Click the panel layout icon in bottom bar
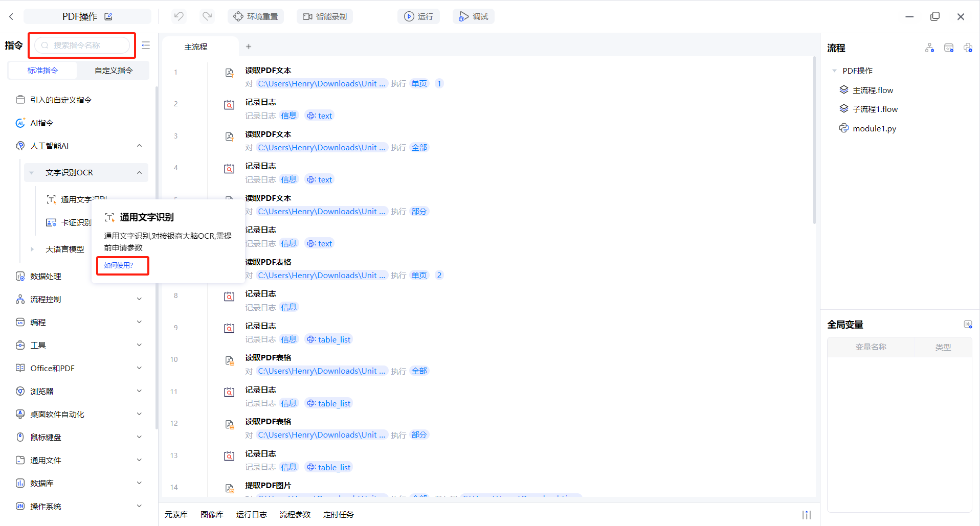Screen dimensions: 980x526 (807, 515)
